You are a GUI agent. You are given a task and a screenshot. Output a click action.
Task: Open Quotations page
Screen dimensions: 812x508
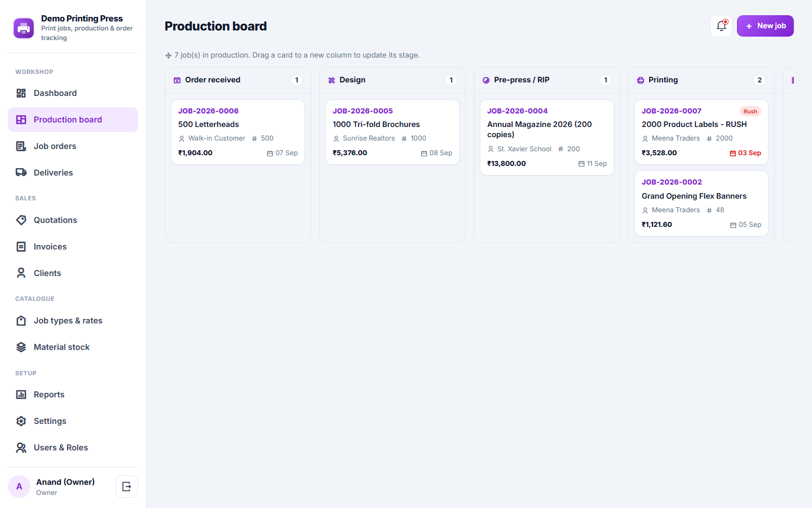tap(73, 220)
